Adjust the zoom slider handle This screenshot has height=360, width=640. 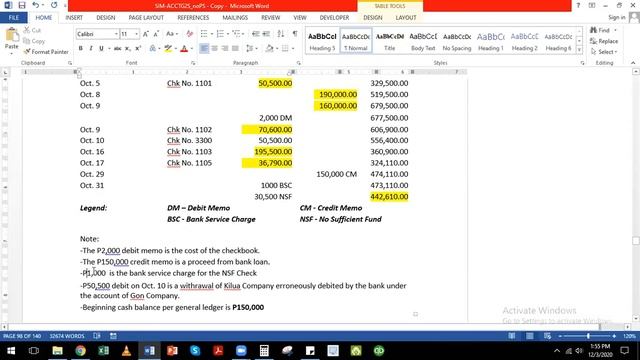(x=588, y=336)
